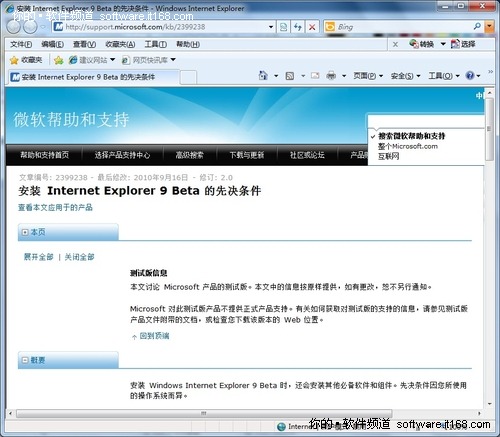
Task: Open the 文件(F) menu
Action: tap(21, 44)
